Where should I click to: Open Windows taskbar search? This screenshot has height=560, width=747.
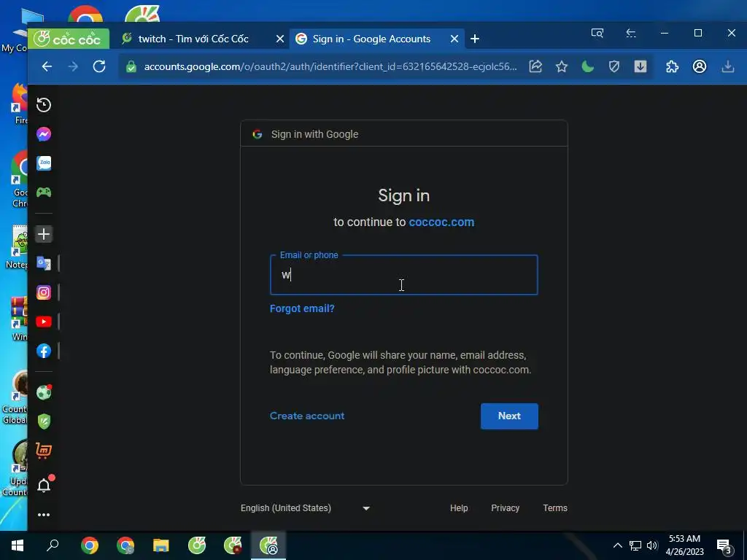pyautogui.click(x=53, y=545)
